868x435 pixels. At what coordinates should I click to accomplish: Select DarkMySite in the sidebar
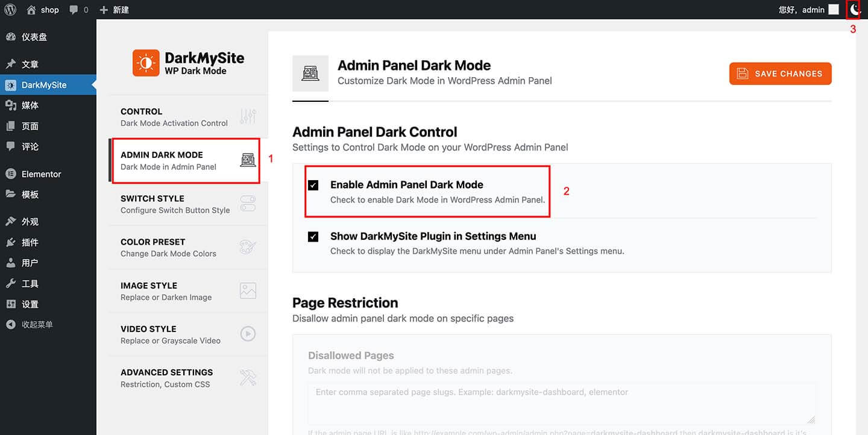48,85
